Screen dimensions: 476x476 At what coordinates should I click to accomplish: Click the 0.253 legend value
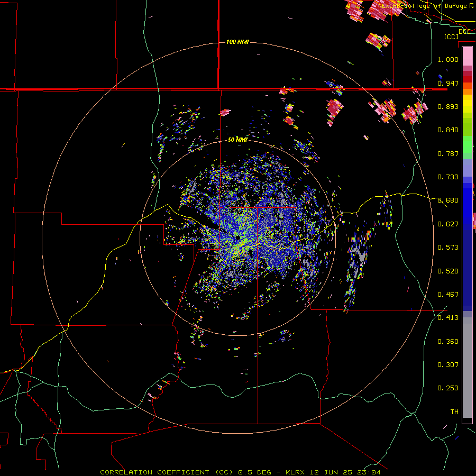click(x=448, y=388)
